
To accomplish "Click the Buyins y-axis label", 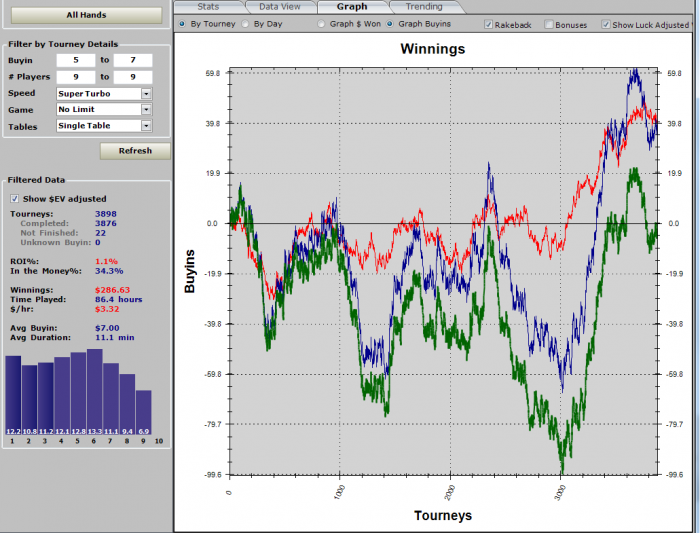I will tap(190, 271).
